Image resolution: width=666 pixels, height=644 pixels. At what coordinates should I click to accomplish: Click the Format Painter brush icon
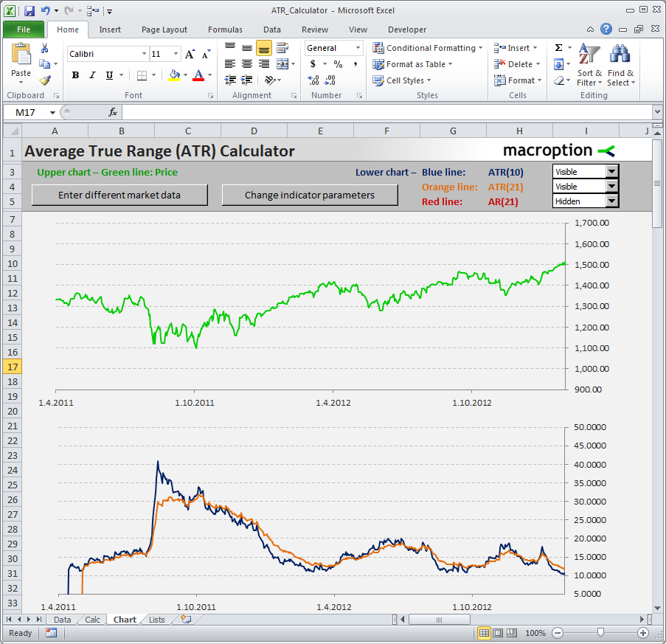tap(45, 80)
